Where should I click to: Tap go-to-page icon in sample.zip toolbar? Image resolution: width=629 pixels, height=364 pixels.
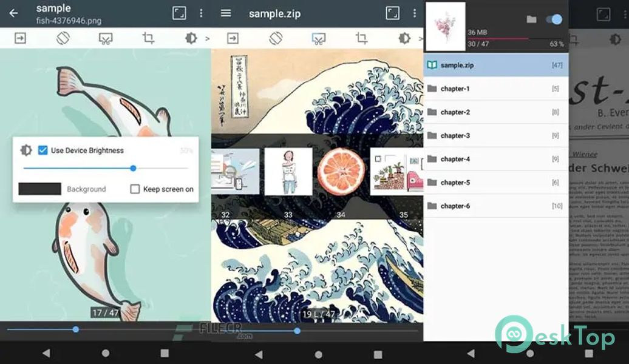[x=233, y=38]
